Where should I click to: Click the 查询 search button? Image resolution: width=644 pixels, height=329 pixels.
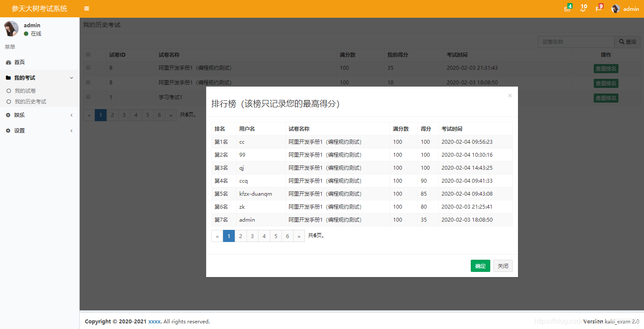pos(628,42)
